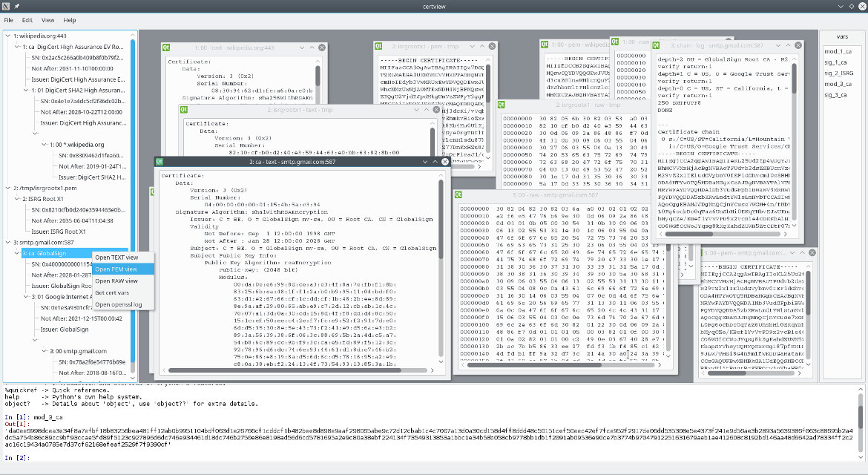Collapse the 3: smtp.gmail.com:587 tree node
Image resolution: width=868 pixels, height=475 pixels.
click(7, 242)
